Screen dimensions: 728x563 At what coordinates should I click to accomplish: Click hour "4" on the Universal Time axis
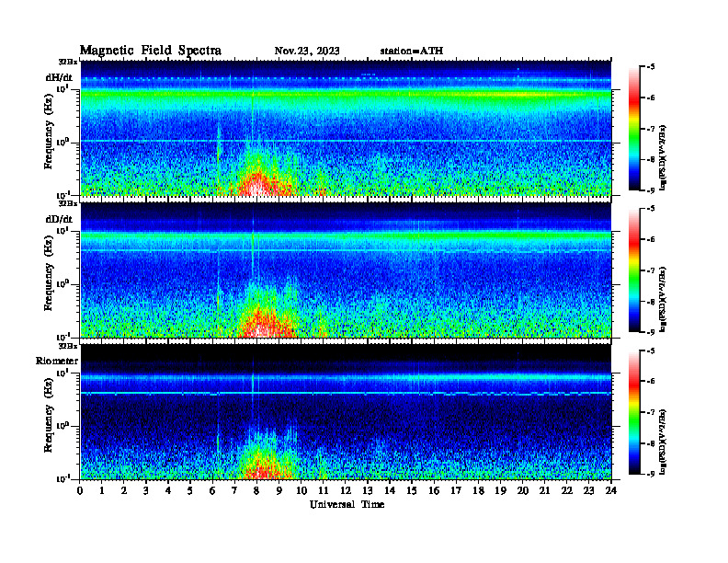tap(168, 490)
